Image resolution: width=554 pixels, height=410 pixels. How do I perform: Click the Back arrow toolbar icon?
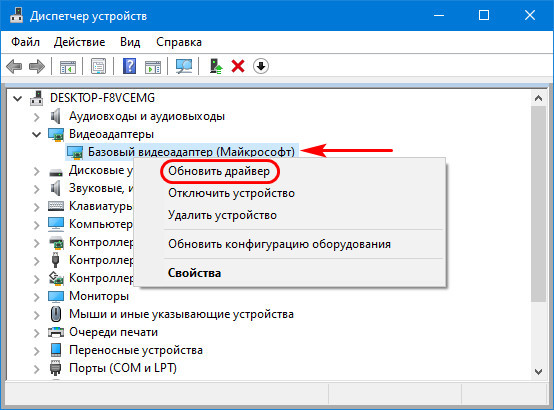tap(14, 66)
